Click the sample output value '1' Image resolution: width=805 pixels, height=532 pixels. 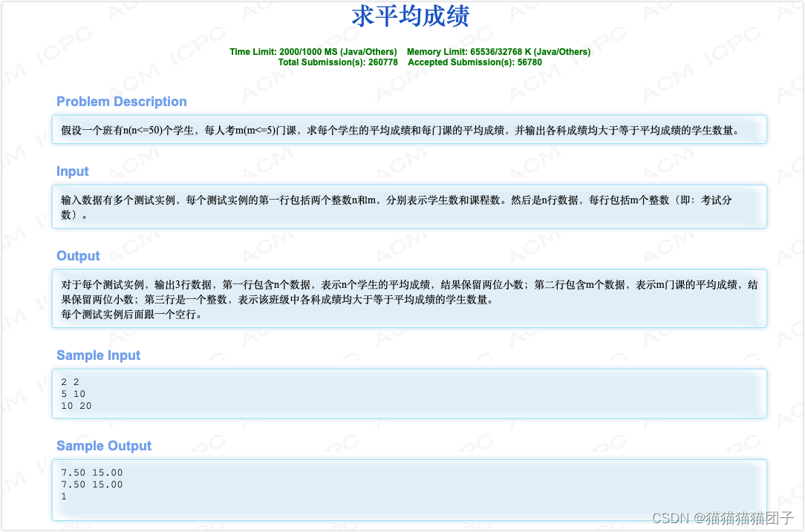click(64, 496)
